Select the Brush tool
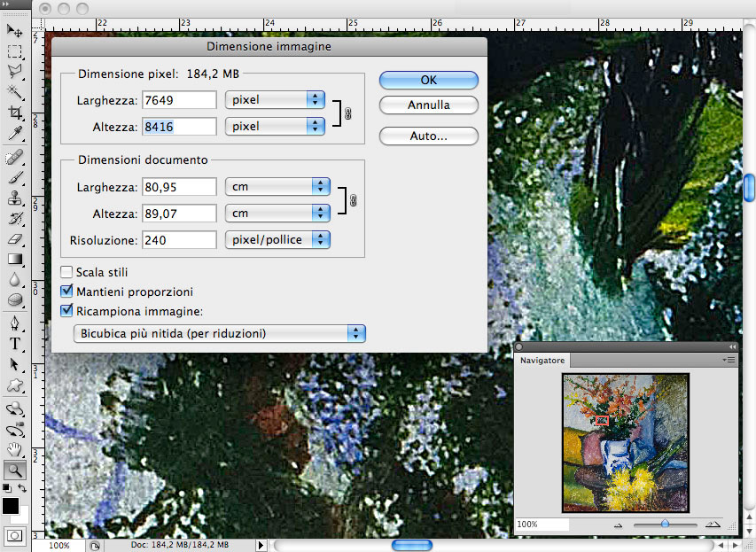This screenshot has height=552, width=756. point(14,178)
